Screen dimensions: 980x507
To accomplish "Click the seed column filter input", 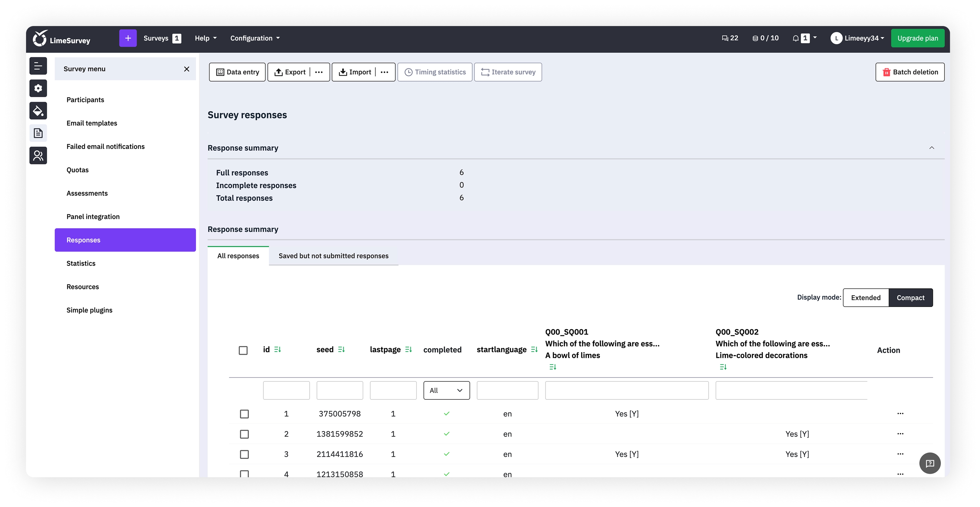I will [340, 390].
